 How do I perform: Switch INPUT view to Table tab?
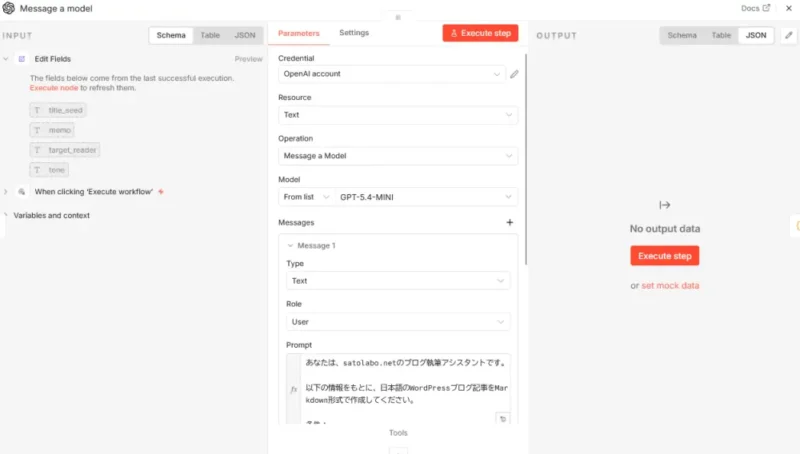point(210,35)
